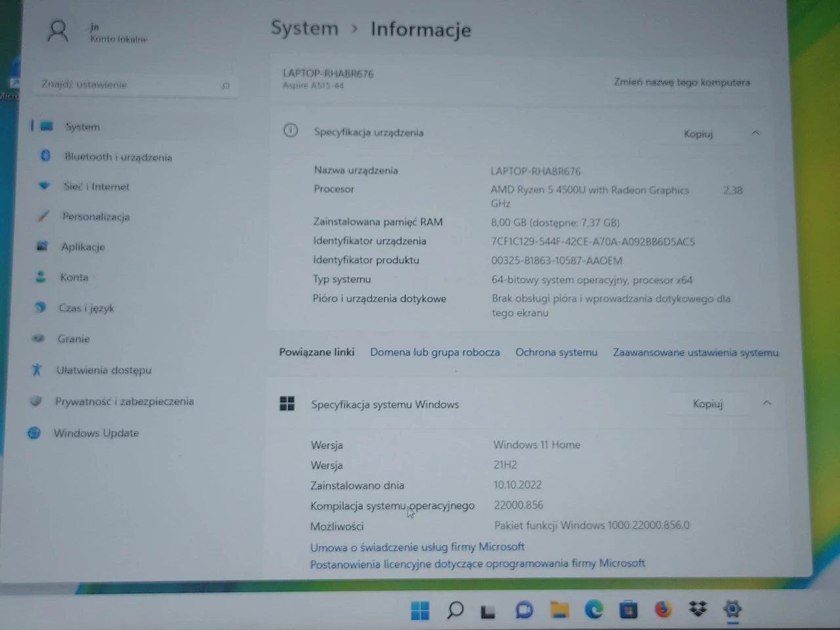Image resolution: width=840 pixels, height=630 pixels.
Task: Click the Windows Update icon
Action: 34,432
